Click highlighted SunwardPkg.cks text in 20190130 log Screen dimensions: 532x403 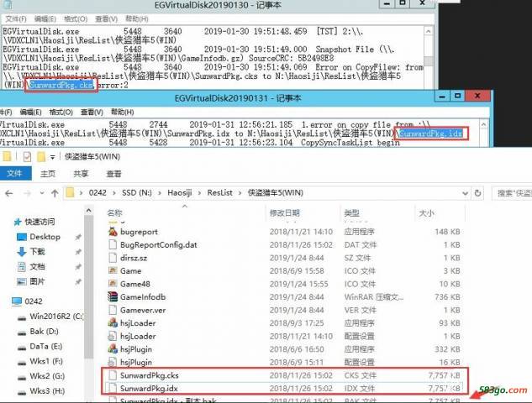click(x=61, y=85)
